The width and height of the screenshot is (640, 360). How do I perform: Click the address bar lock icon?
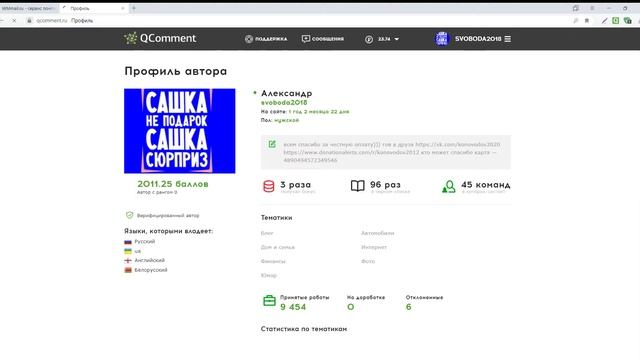(29, 20)
